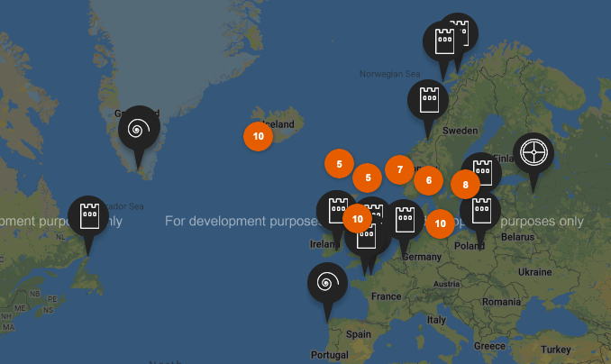The width and height of the screenshot is (611, 364).
Task: Click the 'Sweden' country label
Action: coord(460,131)
